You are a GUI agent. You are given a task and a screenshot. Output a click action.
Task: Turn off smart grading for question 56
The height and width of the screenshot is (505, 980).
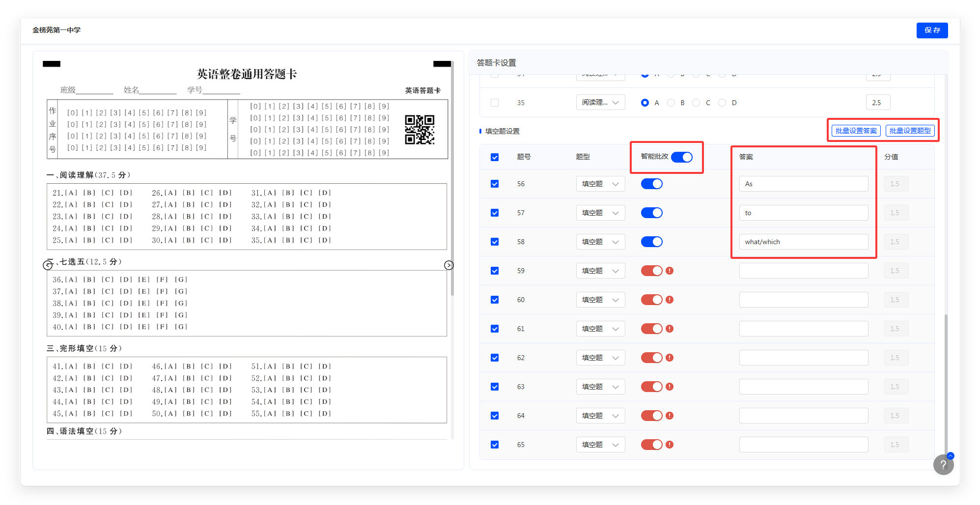pos(652,184)
